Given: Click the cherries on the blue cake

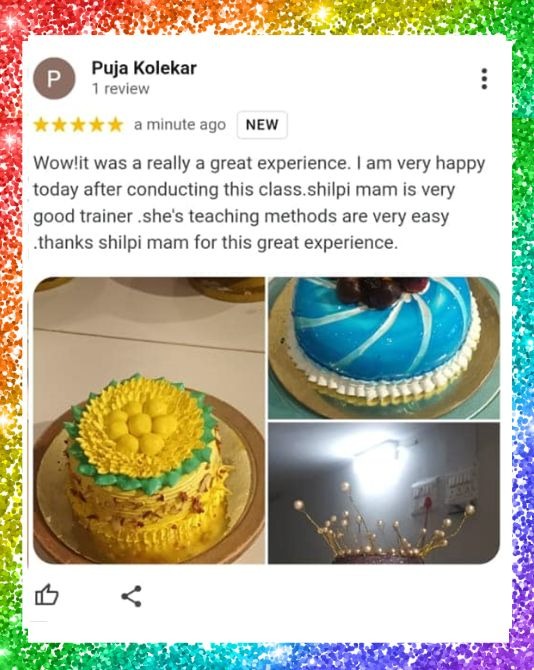Looking at the screenshot, I should (381, 291).
